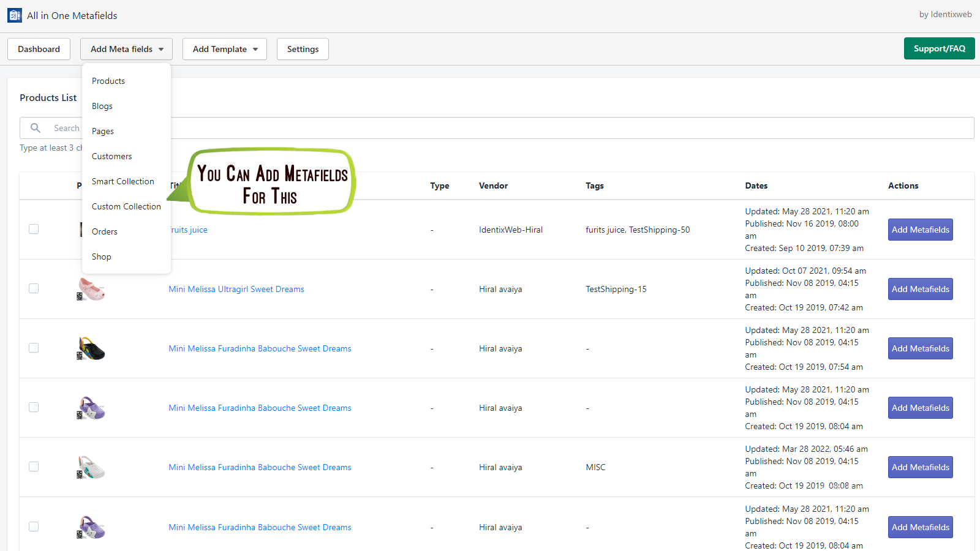Click the white Babouche shoe thumbnail

click(91, 467)
